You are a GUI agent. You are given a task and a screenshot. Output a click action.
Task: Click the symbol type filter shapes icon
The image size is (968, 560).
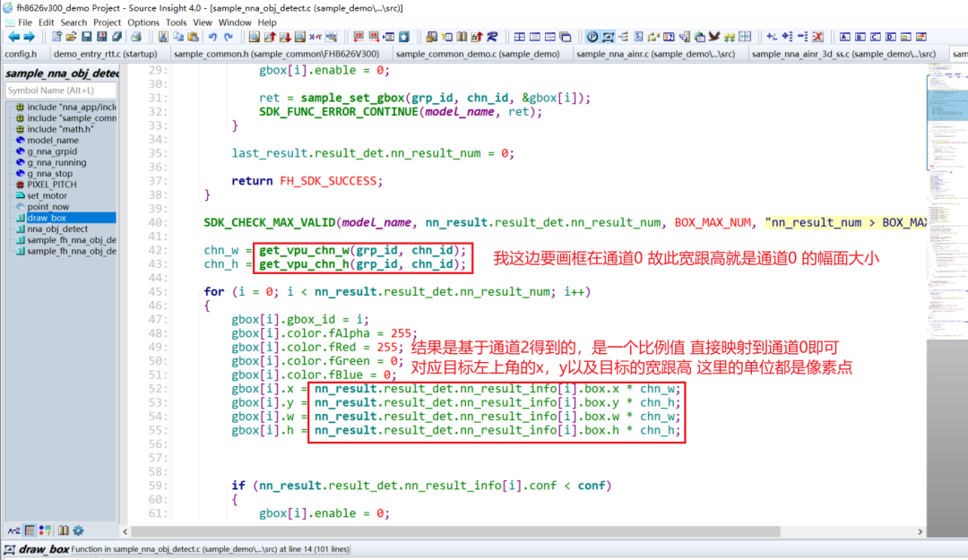[x=45, y=530]
